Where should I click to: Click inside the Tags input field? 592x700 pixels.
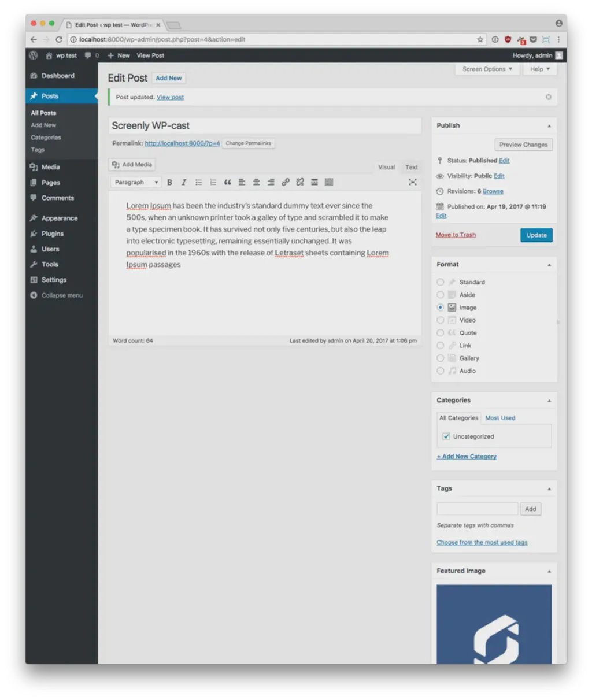tap(476, 509)
